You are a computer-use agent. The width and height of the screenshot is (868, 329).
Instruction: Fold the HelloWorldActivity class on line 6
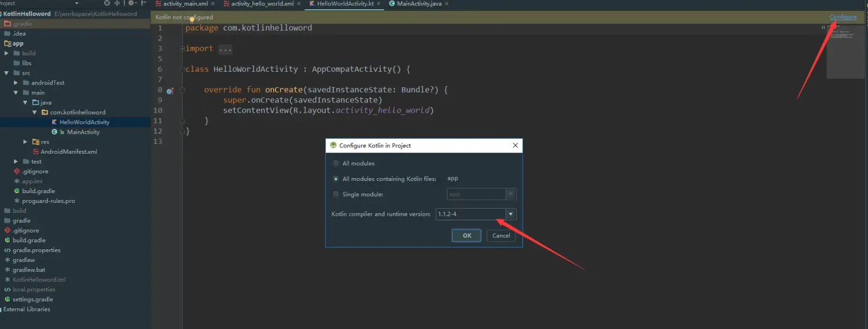click(182, 69)
